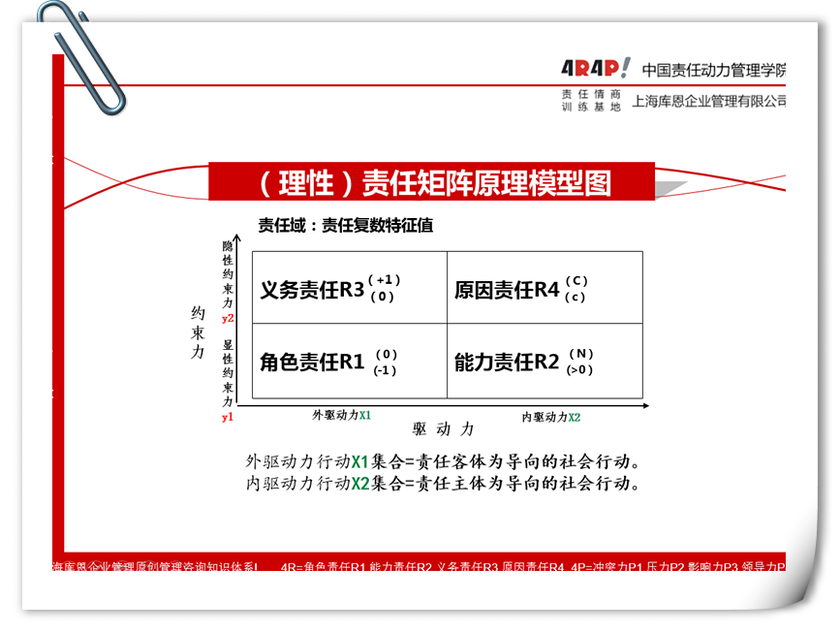This screenshot has width=840, height=632.
Task: Click the red y2 marker on the vertical axis
Action: click(x=228, y=318)
